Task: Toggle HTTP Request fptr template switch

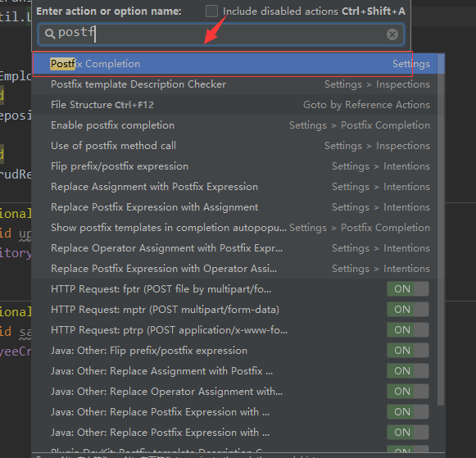Action: [x=408, y=289]
